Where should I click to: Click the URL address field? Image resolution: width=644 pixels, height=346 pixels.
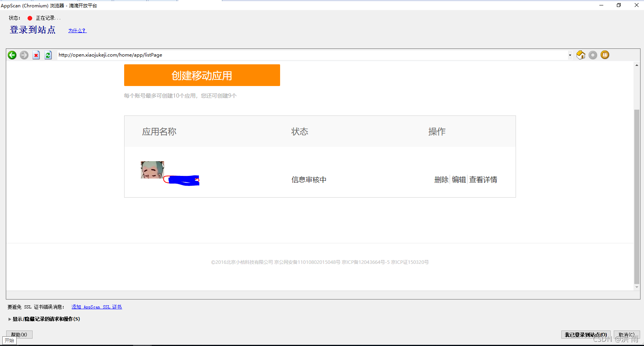(x=312, y=55)
